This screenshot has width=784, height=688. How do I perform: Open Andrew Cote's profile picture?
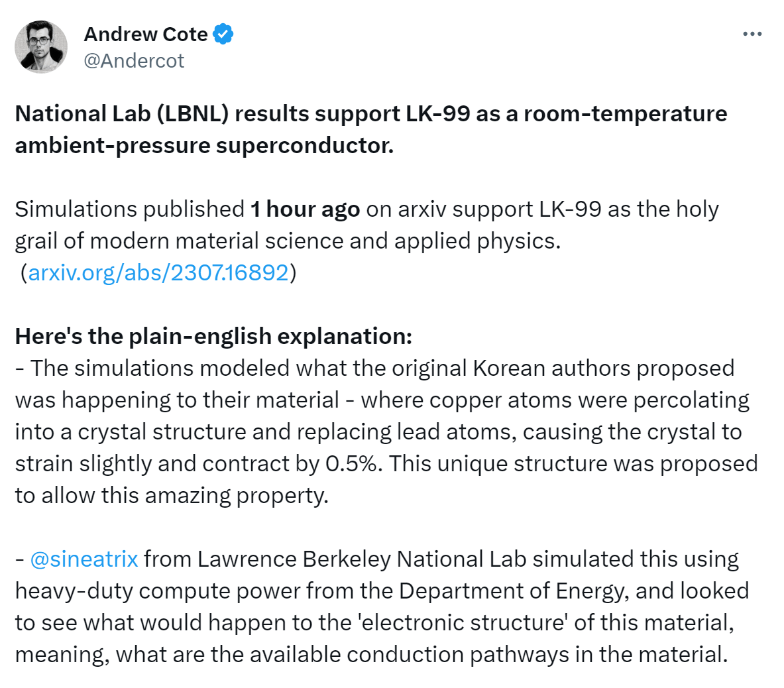coord(41,46)
